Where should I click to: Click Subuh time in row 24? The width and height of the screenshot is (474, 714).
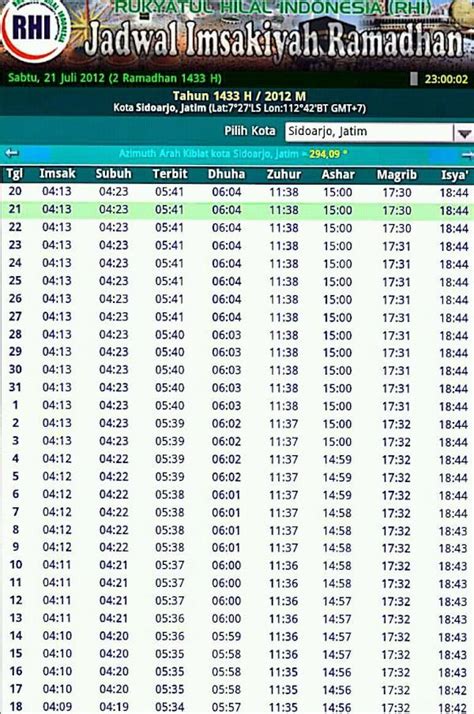(113, 263)
